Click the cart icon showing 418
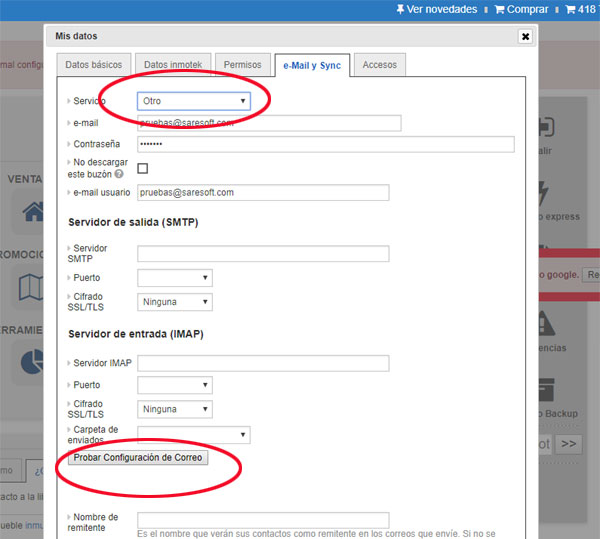The height and width of the screenshot is (539, 600). tap(570, 9)
